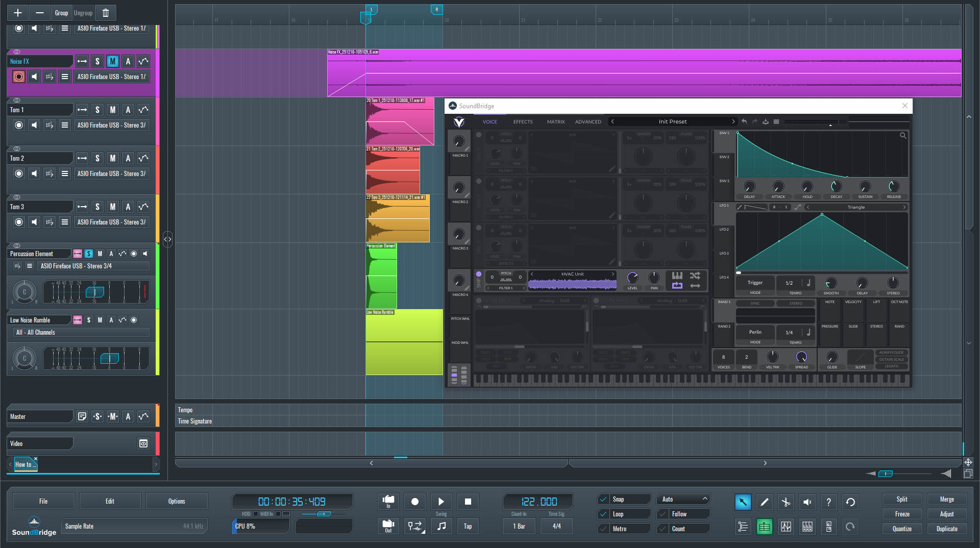
Task: Open Count-In 1 Bar selector
Action: point(519,526)
